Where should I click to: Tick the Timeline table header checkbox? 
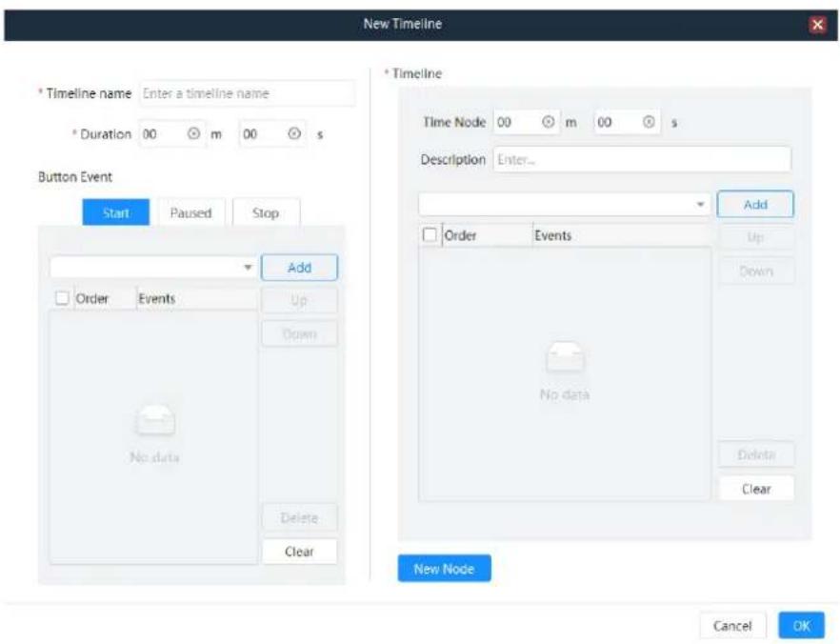click(430, 234)
